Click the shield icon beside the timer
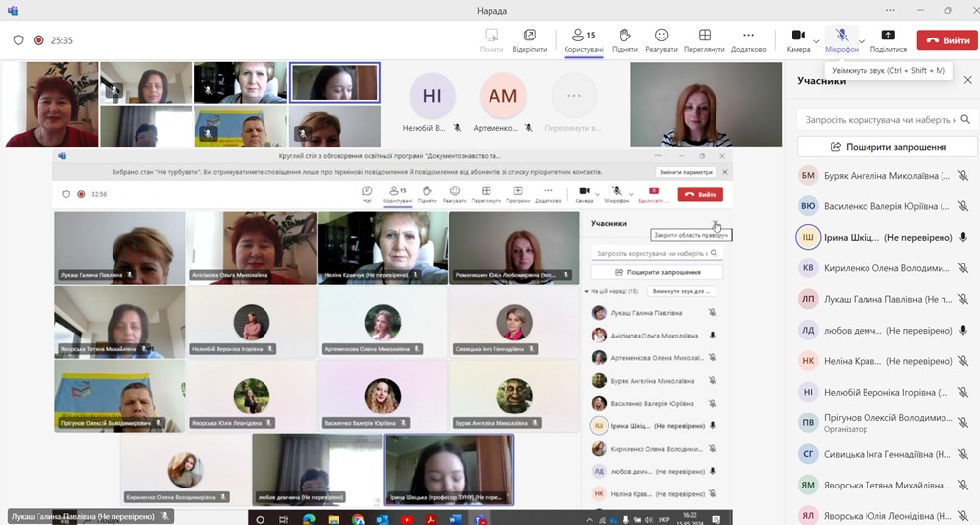 tap(18, 40)
